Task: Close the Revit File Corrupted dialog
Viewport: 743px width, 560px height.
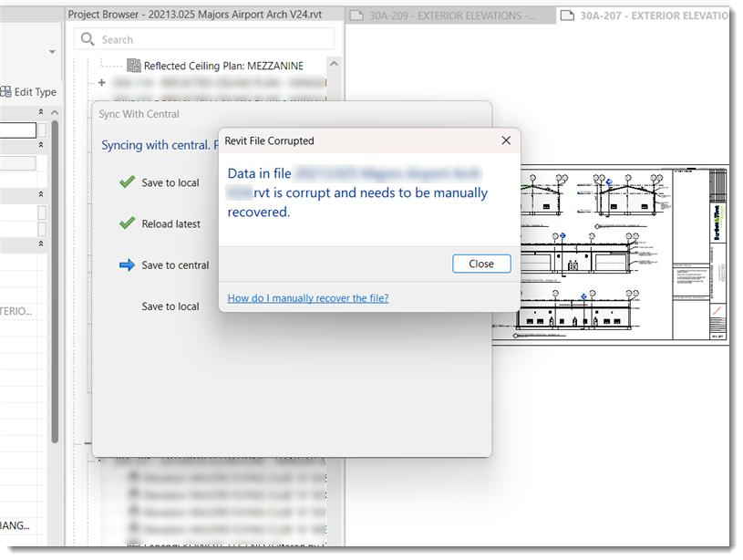Action: pos(481,264)
